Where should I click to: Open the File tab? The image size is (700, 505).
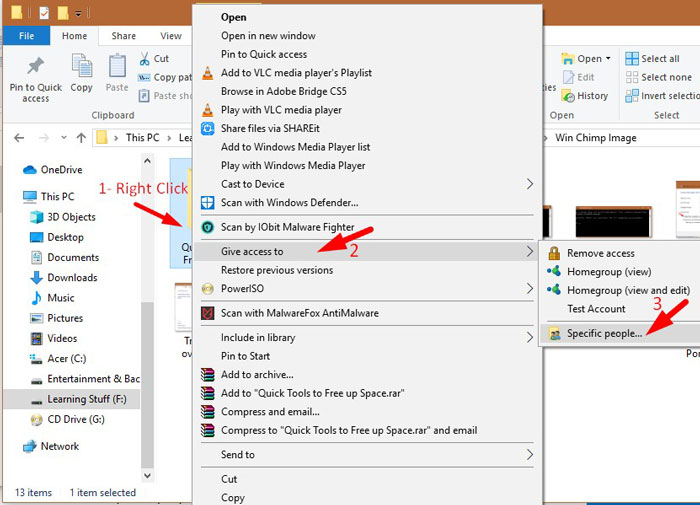click(x=26, y=36)
